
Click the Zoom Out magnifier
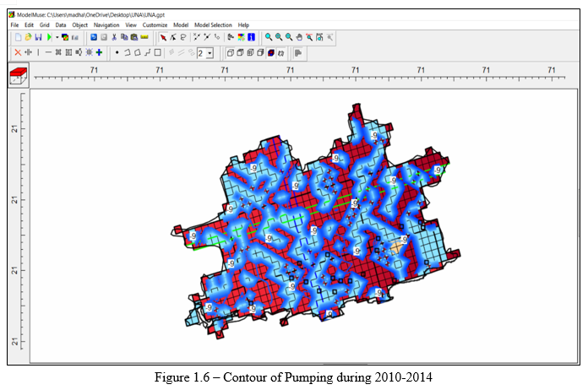click(289, 37)
